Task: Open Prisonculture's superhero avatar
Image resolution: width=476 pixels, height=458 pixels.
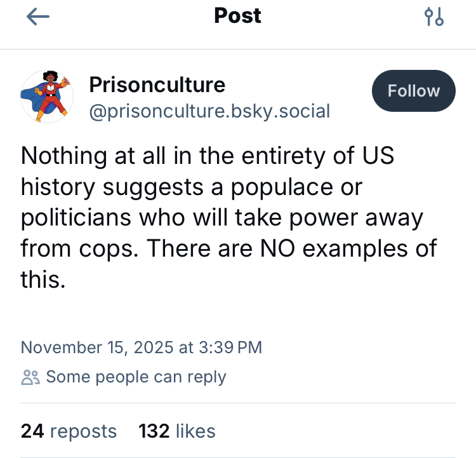Action: (47, 97)
